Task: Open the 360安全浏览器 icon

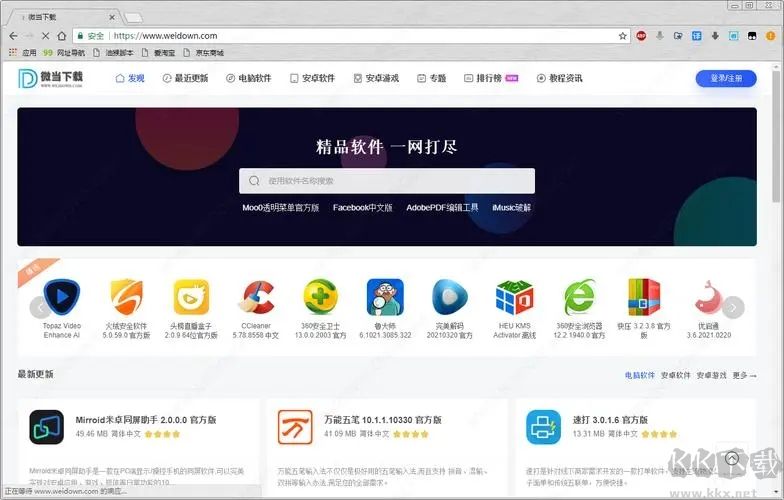Action: [x=579, y=297]
